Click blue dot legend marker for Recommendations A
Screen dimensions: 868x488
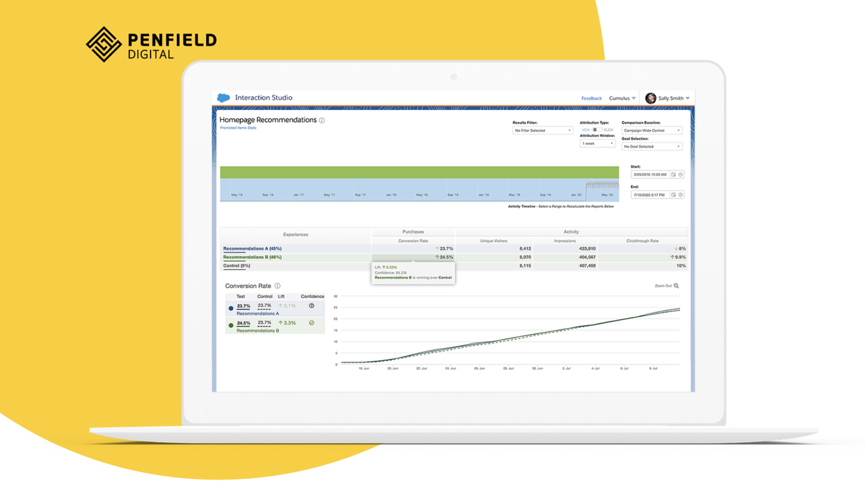(x=231, y=309)
